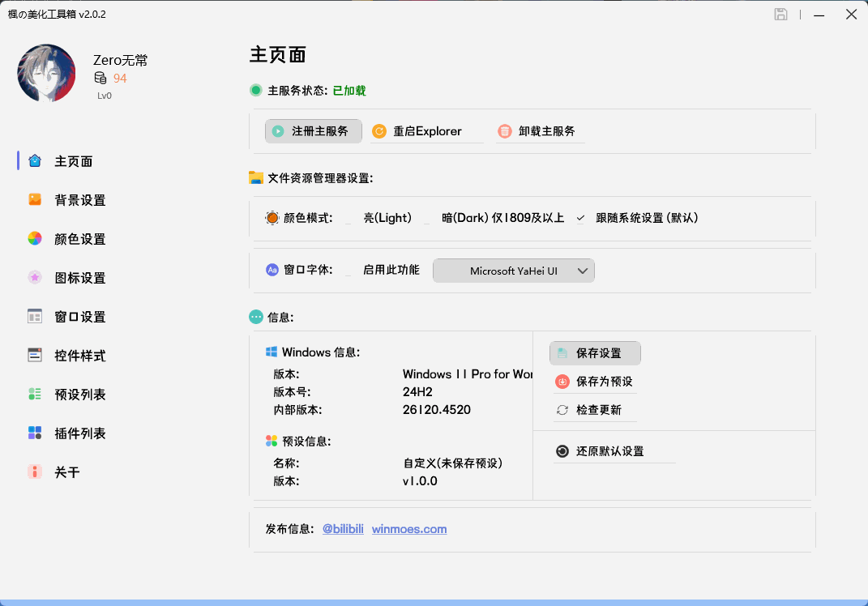Viewport: 868px width, 606px height.
Task: Click the coin balance icon showing 94
Action: 100,79
